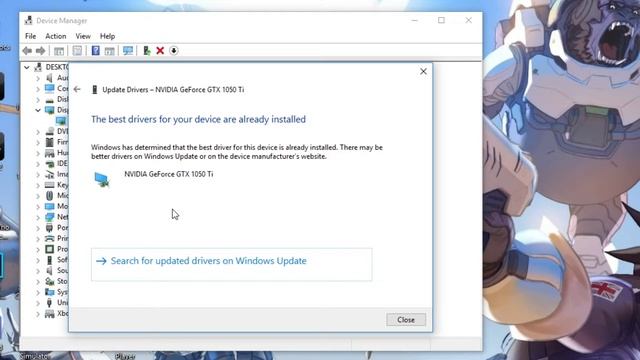Click the 'Device Manager' window title text
The height and width of the screenshot is (360, 640).
click(62, 20)
